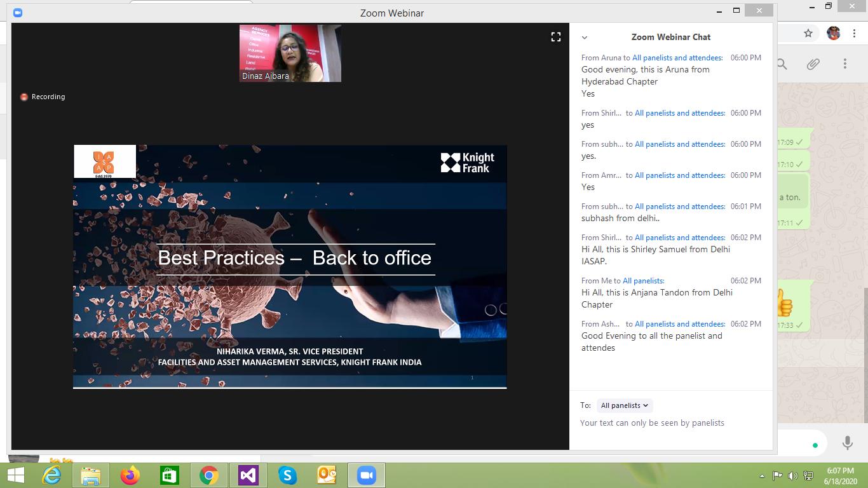The width and height of the screenshot is (868, 488).
Task: Click the sender label 'From Ash...'
Action: pos(600,324)
